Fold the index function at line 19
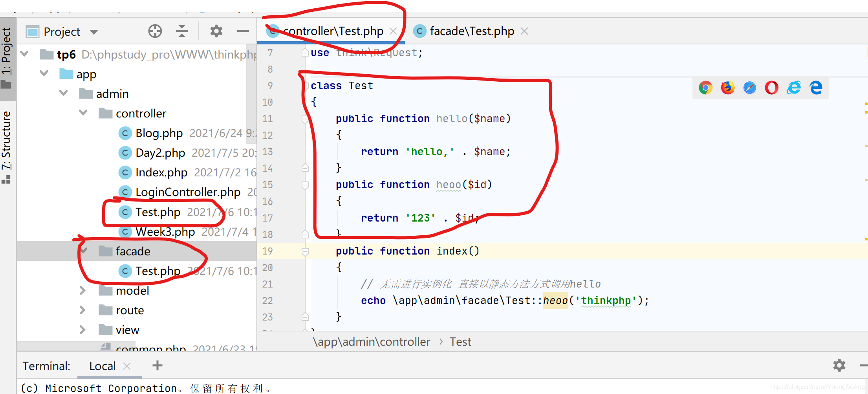 [x=305, y=251]
